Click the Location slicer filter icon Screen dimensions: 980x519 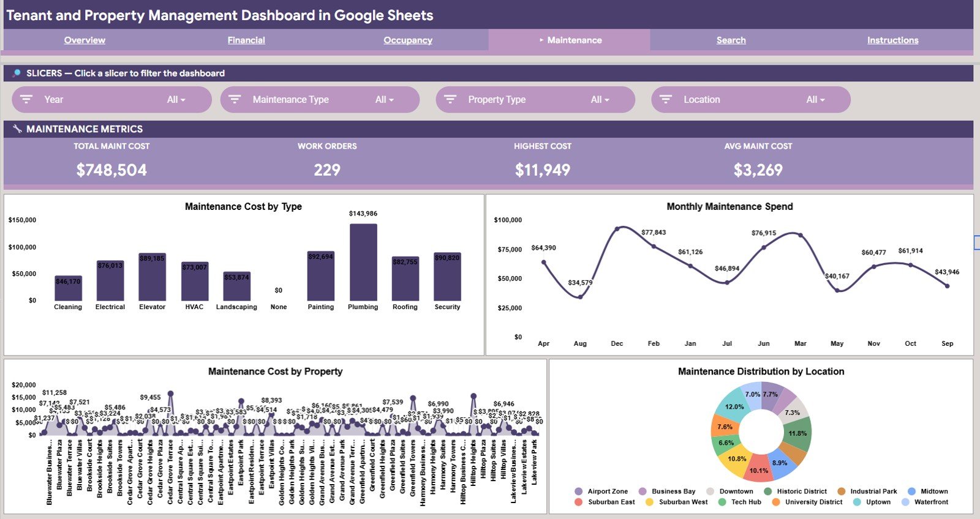point(666,99)
